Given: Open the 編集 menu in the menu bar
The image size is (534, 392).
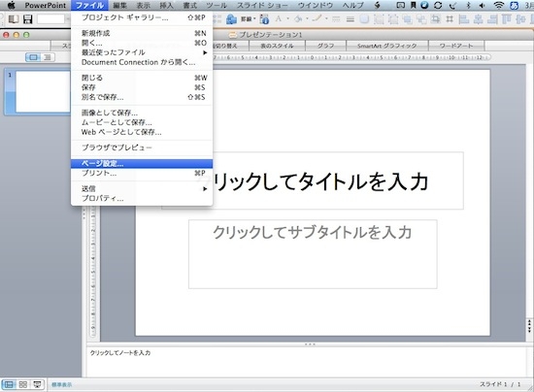Looking at the screenshot, I should (119, 5).
